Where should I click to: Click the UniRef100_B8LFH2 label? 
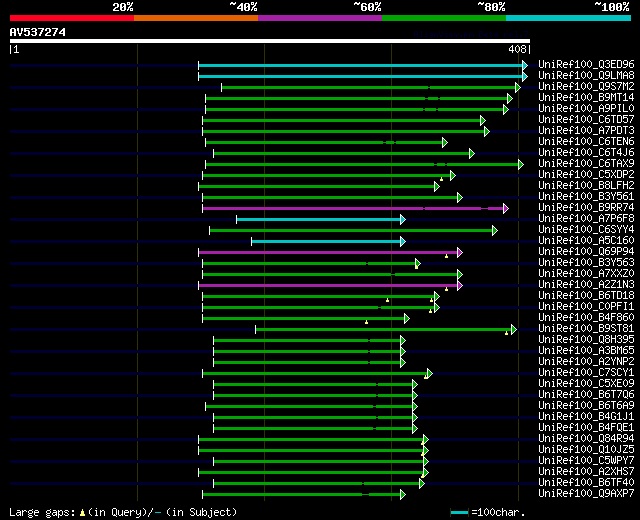pos(586,186)
